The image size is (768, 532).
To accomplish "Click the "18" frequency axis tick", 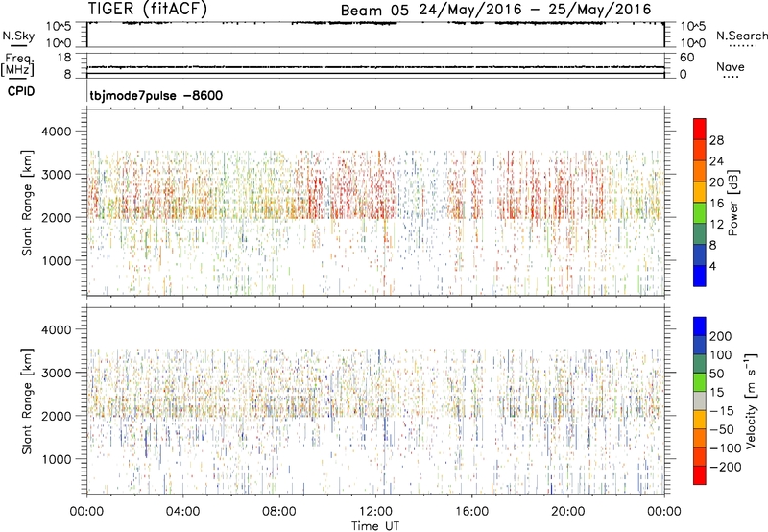I will tap(64, 58).
